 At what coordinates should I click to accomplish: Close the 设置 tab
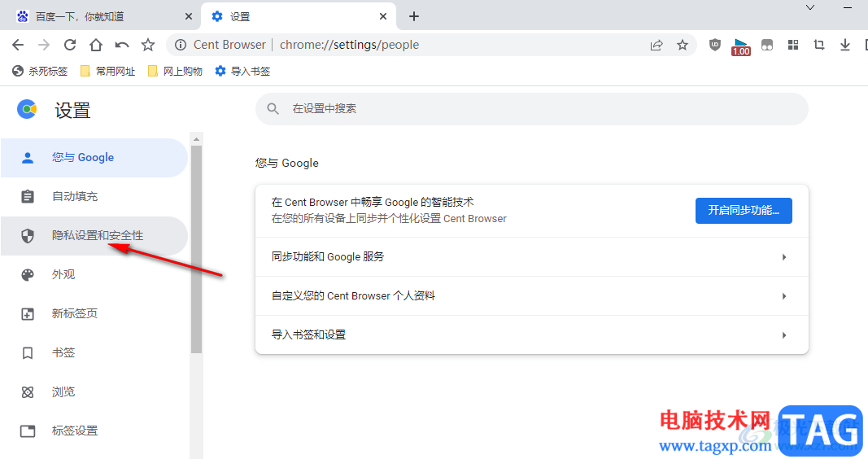[383, 16]
